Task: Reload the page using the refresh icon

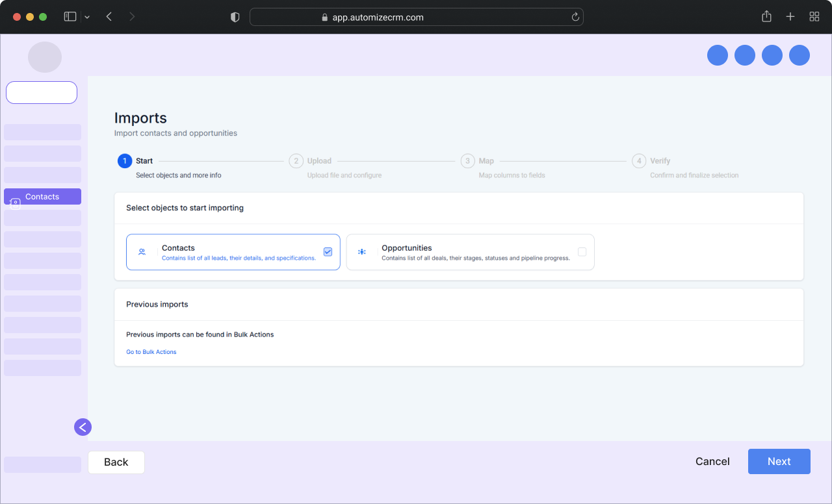Action: (x=575, y=18)
